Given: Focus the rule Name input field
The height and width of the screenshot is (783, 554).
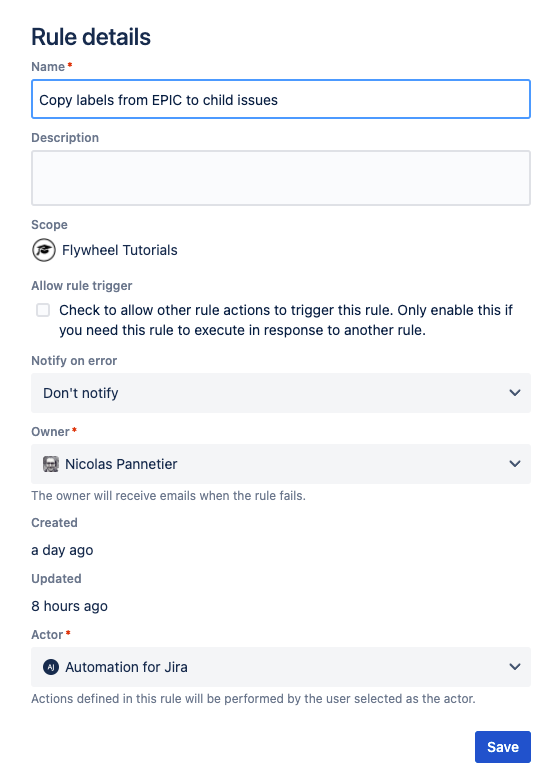Looking at the screenshot, I should pos(281,99).
